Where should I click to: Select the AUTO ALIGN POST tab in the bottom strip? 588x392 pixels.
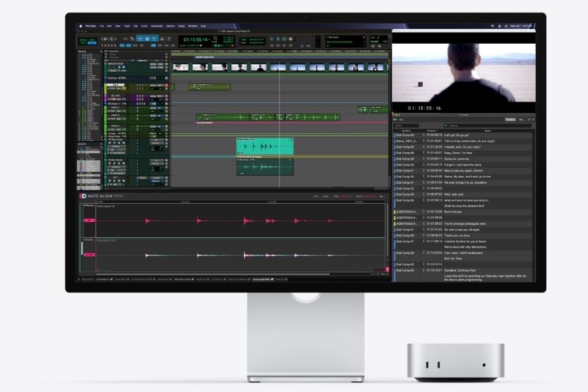click(261, 280)
